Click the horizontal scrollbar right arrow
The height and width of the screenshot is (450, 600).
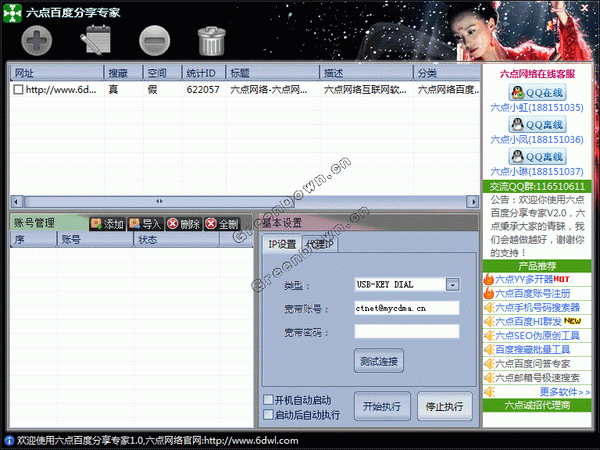click(473, 201)
